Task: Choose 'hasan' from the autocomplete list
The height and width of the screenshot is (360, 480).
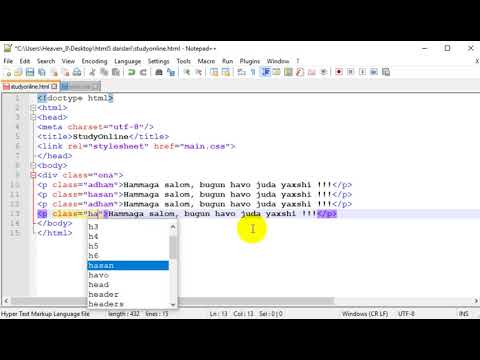Action: [128, 265]
